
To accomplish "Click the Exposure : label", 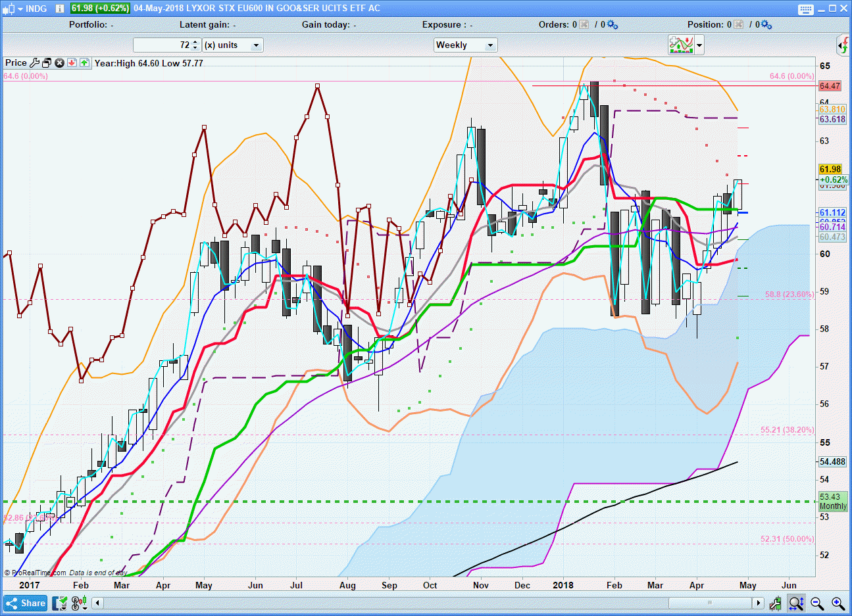I will tap(444, 24).
